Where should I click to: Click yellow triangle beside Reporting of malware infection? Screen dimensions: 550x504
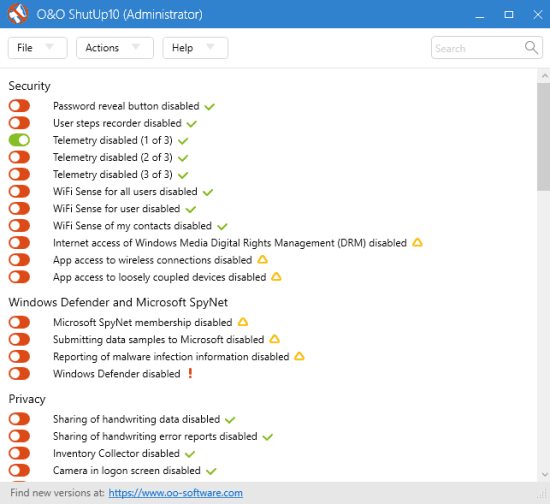[x=299, y=356]
